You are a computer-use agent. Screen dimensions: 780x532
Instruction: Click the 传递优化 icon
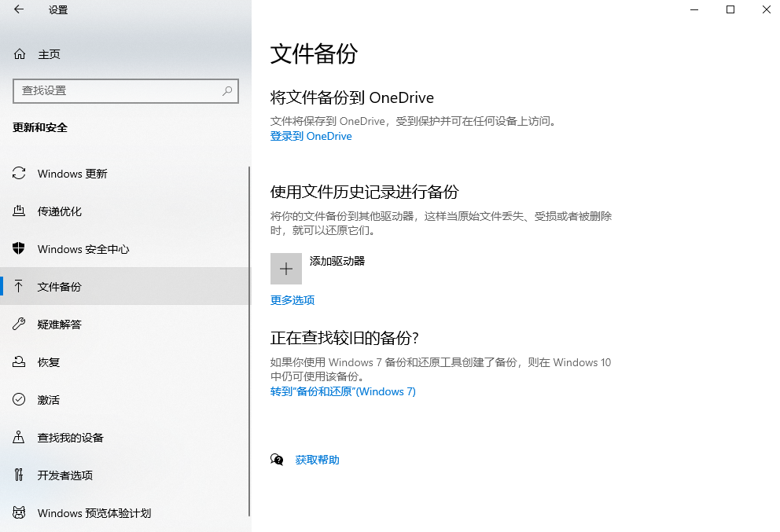(x=19, y=211)
